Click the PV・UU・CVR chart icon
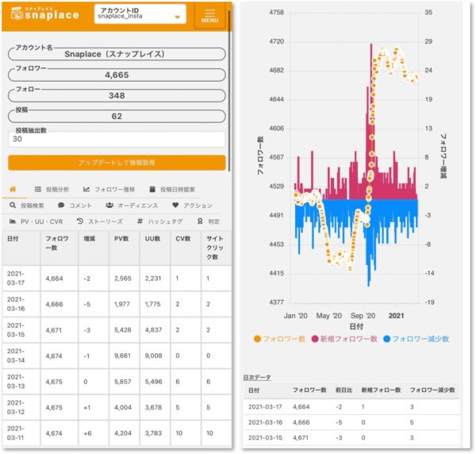476x454 pixels. pos(13,221)
